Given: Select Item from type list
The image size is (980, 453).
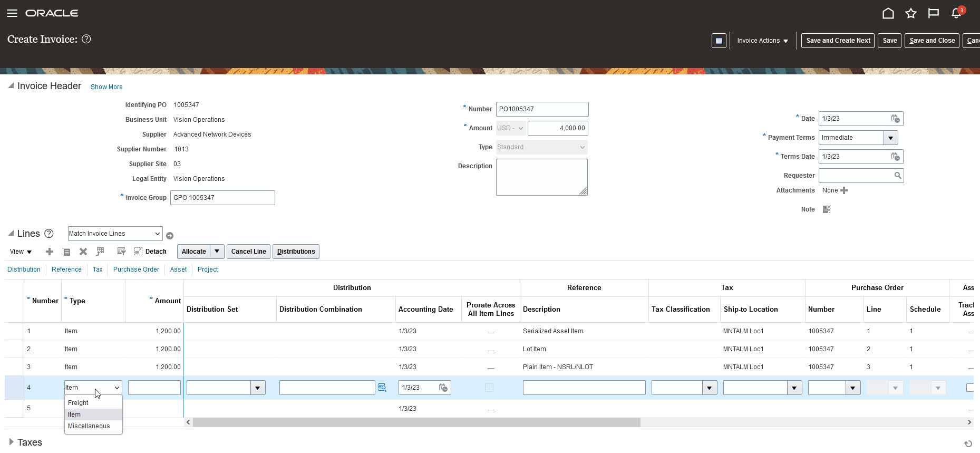Looking at the screenshot, I should pos(93,415).
